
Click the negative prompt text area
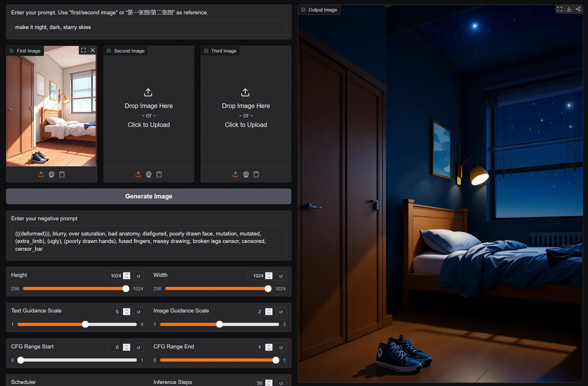pyautogui.click(x=149, y=241)
